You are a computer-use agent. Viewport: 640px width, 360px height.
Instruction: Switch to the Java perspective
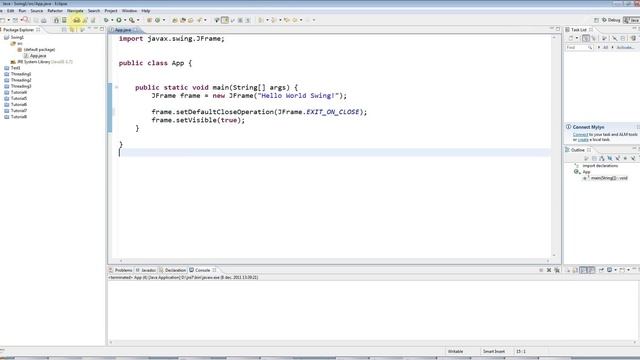(x=632, y=20)
